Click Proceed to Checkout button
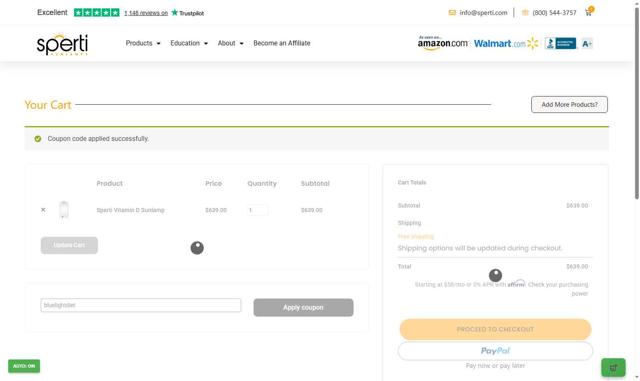Screen dimensions: 640x381 pyautogui.click(x=495, y=329)
